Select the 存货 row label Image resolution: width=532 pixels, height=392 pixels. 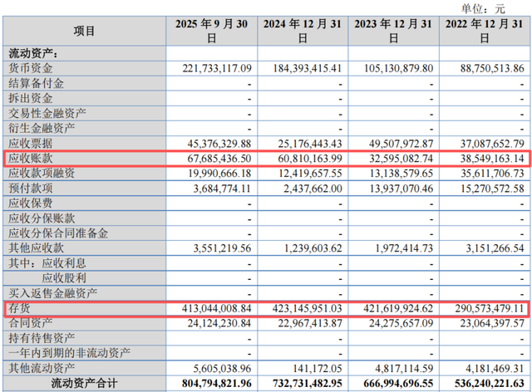(18, 308)
